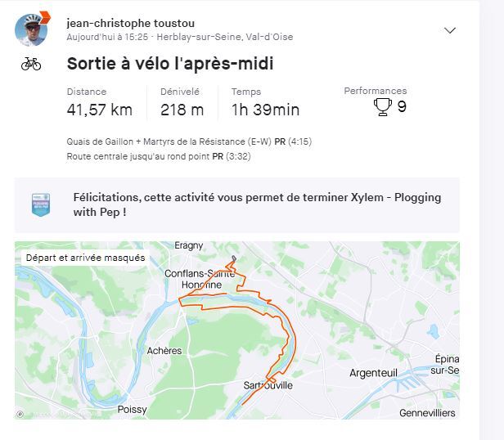Click the orange subscriber badge on avatar

(x=44, y=16)
